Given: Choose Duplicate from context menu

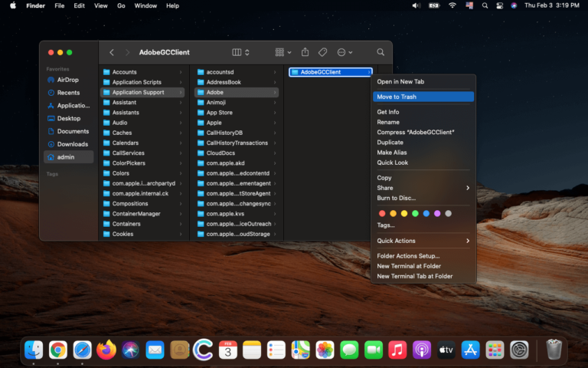Looking at the screenshot, I should (x=423, y=143).
